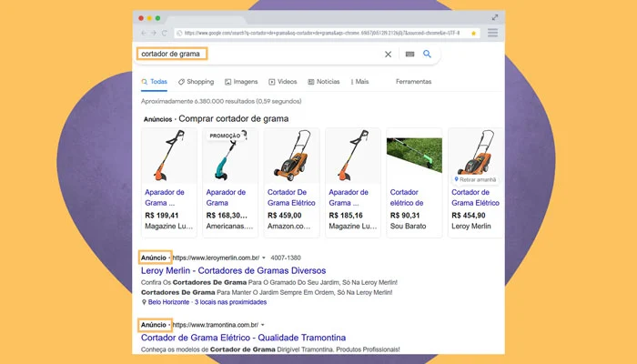Click the browser forward arrow
The width and height of the screenshot is (637, 364).
pos(154,33)
